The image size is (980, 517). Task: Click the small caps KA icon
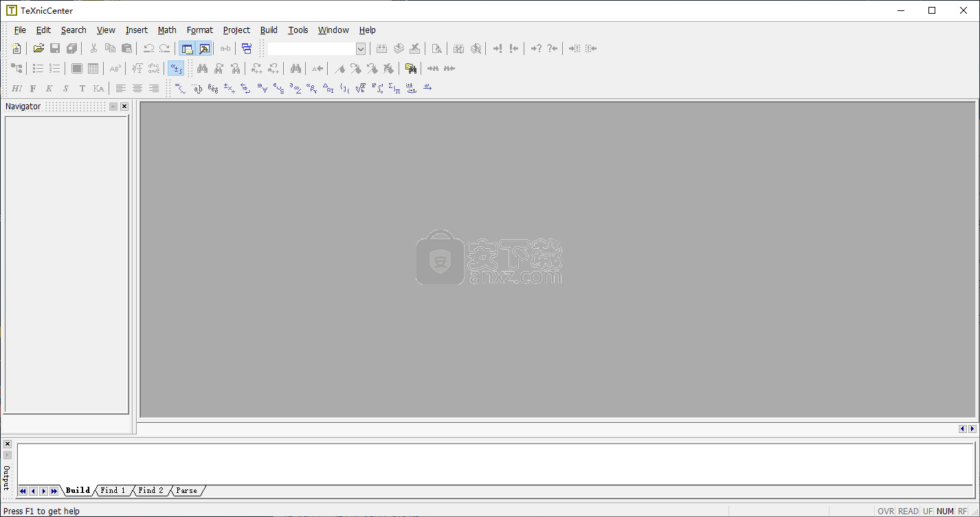(x=99, y=89)
